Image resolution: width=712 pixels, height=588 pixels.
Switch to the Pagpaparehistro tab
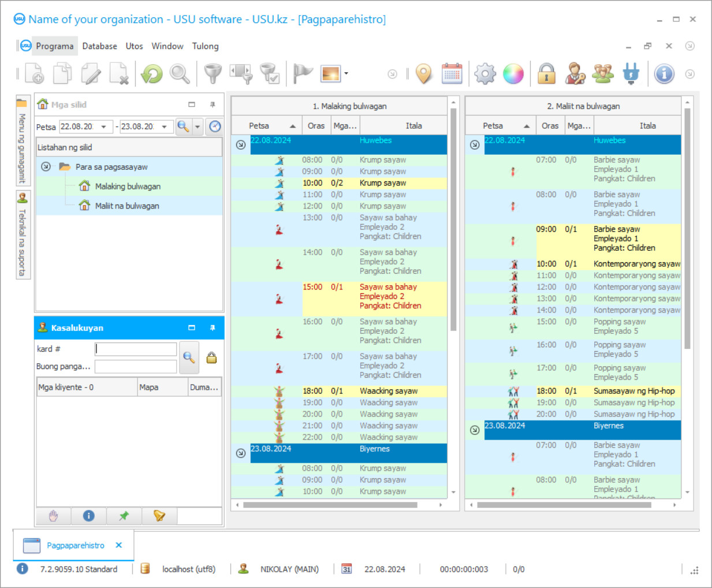75,545
